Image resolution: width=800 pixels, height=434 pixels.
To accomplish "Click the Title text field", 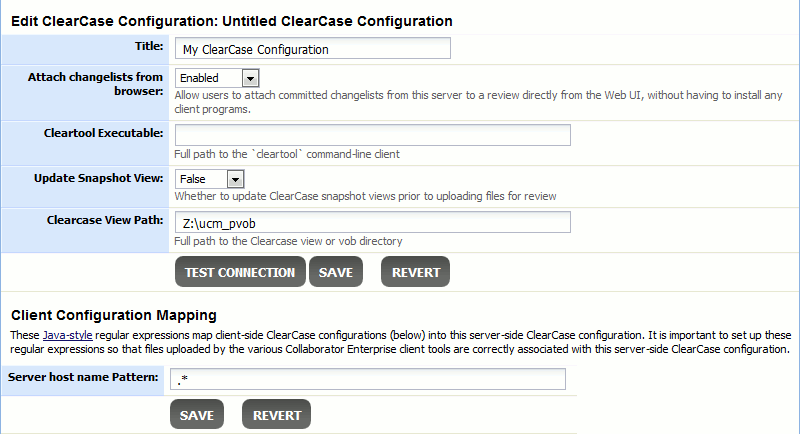I will coord(312,48).
